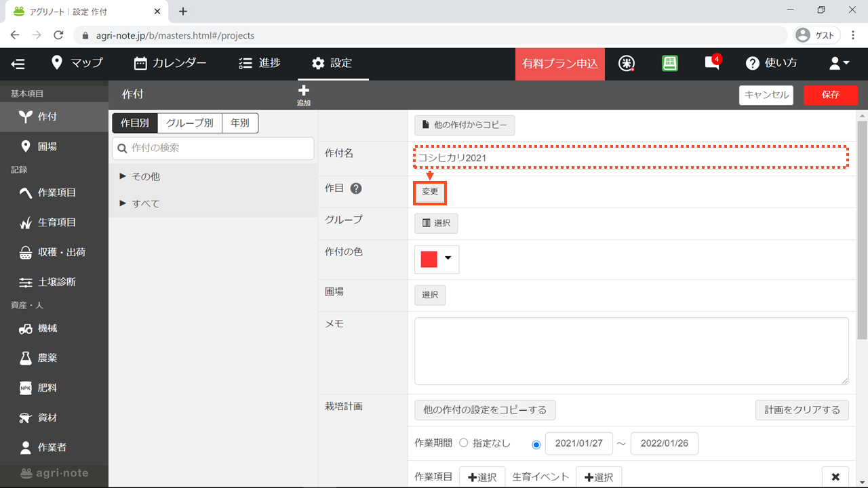The height and width of the screenshot is (488, 868).
Task: Open 使い方 help with question icon
Action: (772, 63)
